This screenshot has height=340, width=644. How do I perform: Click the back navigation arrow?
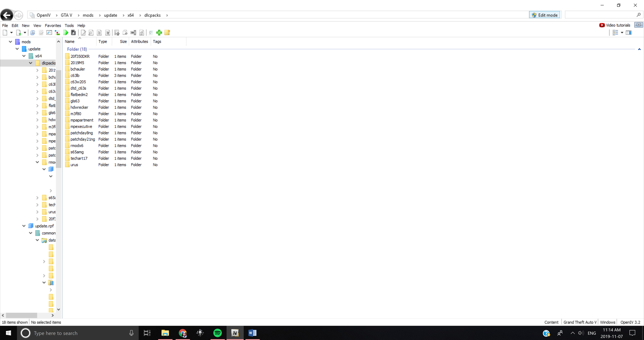7,15
